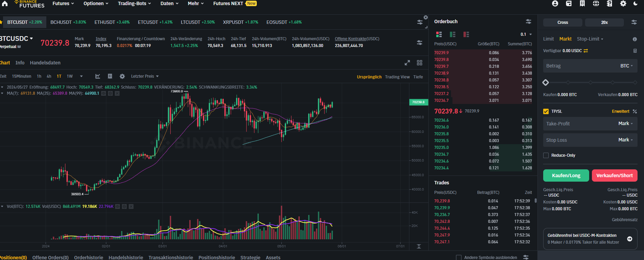Open the wallet icon in header

(x=569, y=3)
